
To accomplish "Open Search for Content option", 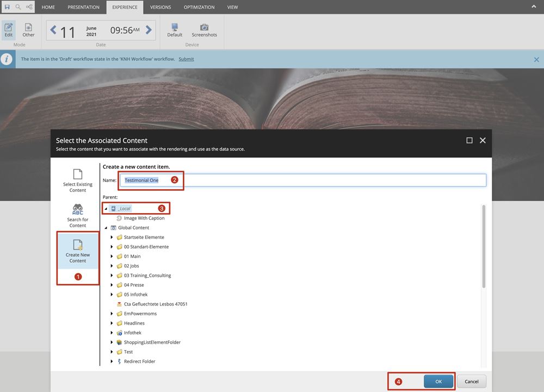I will click(78, 215).
